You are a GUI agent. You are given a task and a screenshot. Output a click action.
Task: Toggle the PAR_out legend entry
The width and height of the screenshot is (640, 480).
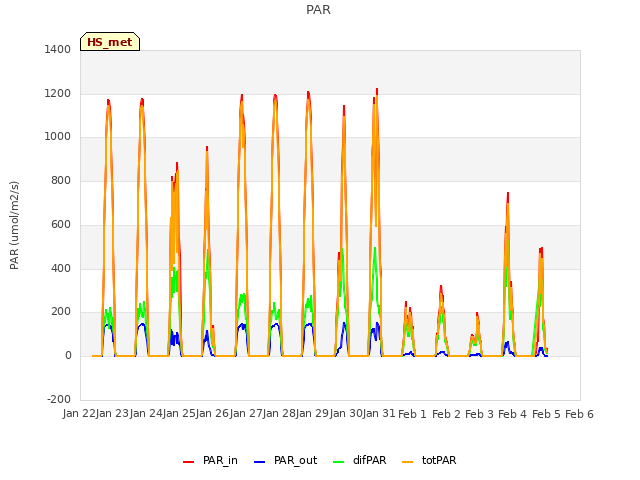click(285, 460)
